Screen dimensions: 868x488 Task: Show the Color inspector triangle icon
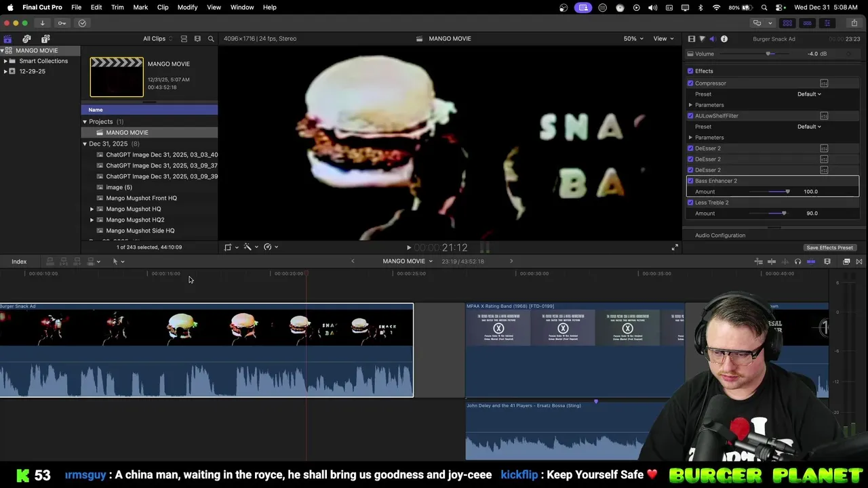click(702, 39)
